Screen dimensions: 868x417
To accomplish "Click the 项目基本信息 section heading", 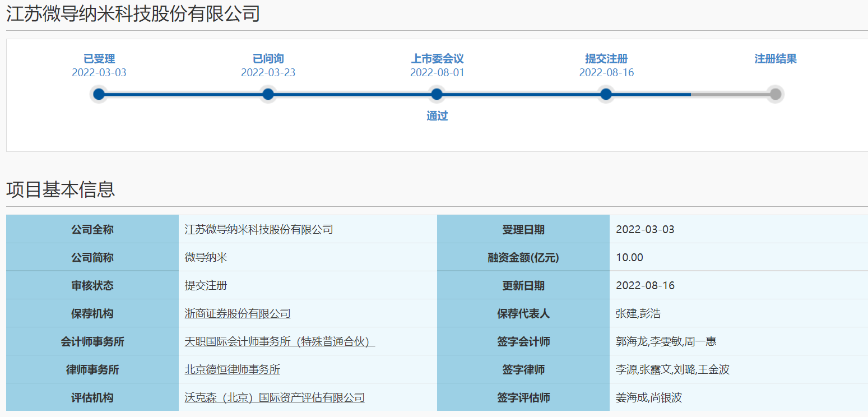I will click(x=61, y=189).
